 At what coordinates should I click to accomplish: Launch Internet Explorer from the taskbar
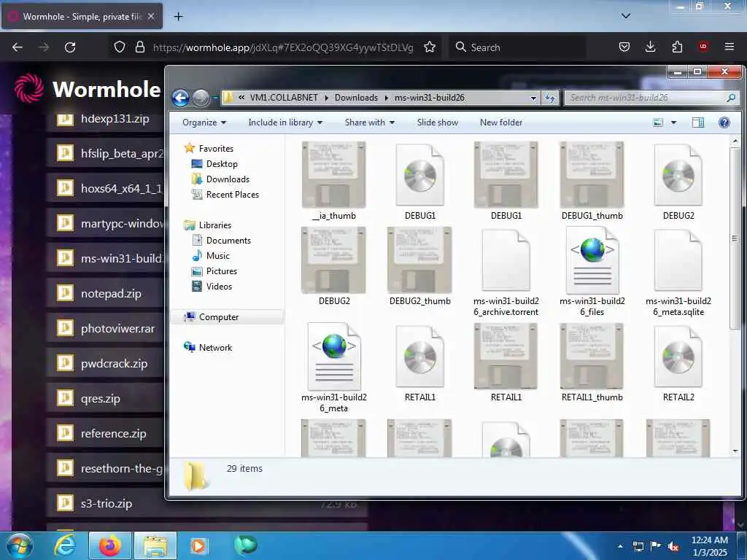tap(64, 545)
